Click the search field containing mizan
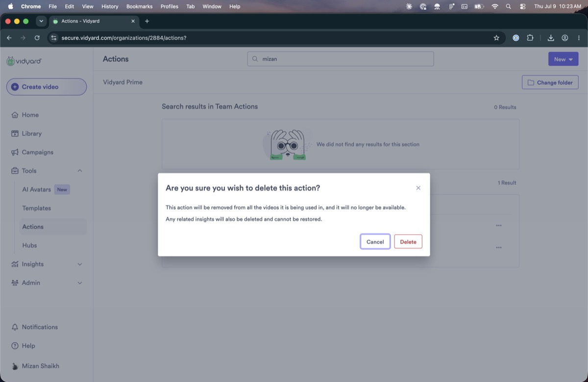The height and width of the screenshot is (382, 588). [x=341, y=59]
